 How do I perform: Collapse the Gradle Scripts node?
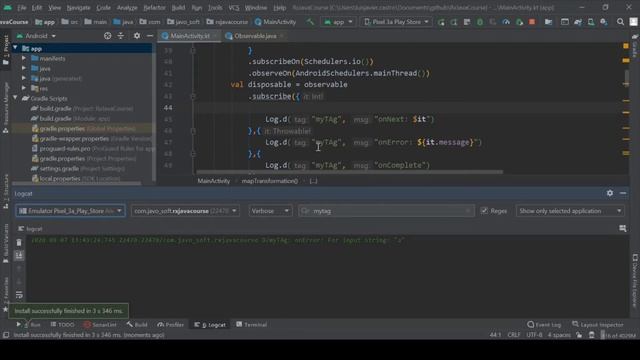16,98
